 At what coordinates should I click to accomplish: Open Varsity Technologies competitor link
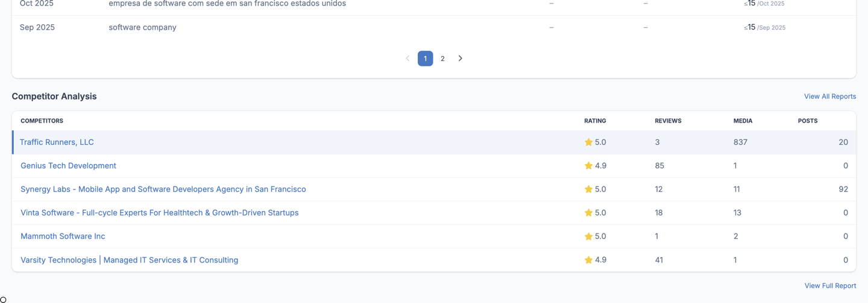coord(129,260)
